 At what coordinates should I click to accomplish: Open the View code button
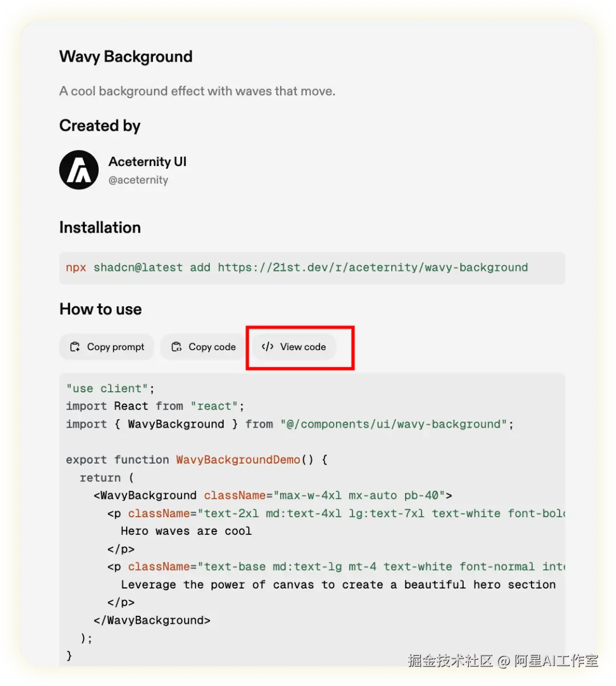coord(294,347)
